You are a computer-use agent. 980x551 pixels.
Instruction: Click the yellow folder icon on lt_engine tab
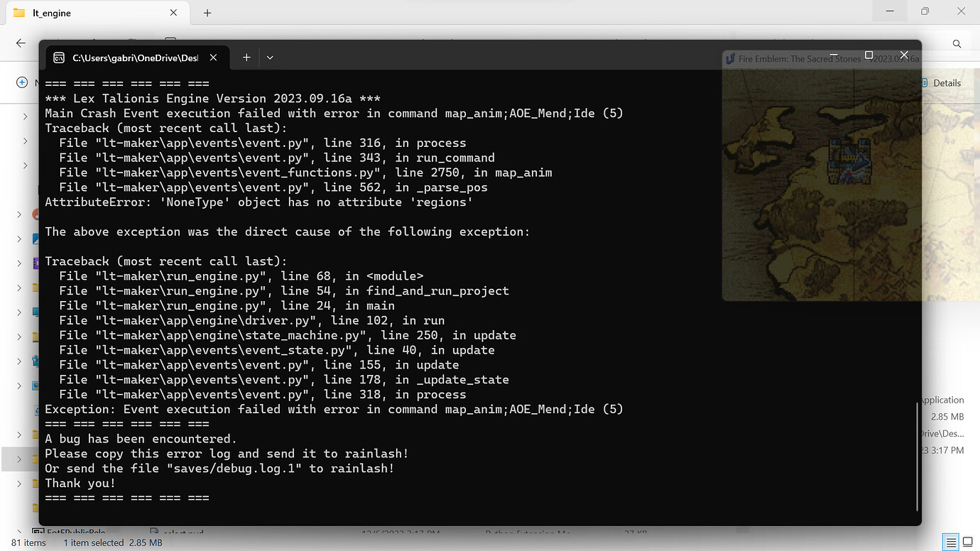pyautogui.click(x=19, y=13)
